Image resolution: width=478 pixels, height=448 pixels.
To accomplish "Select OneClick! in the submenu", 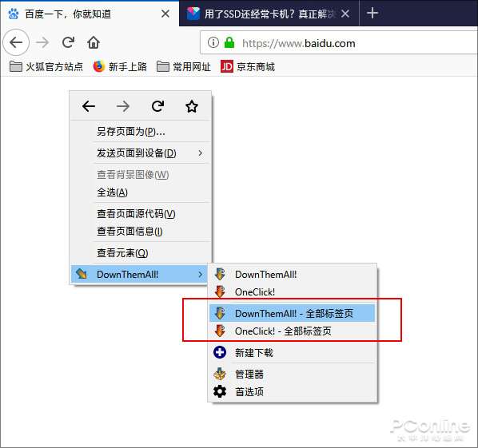I will 292,291.
